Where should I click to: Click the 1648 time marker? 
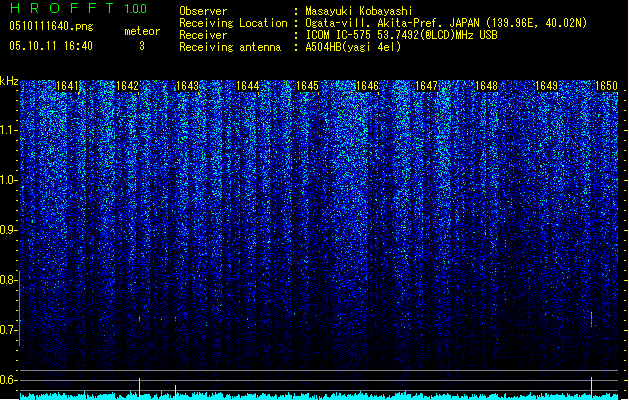(486, 86)
